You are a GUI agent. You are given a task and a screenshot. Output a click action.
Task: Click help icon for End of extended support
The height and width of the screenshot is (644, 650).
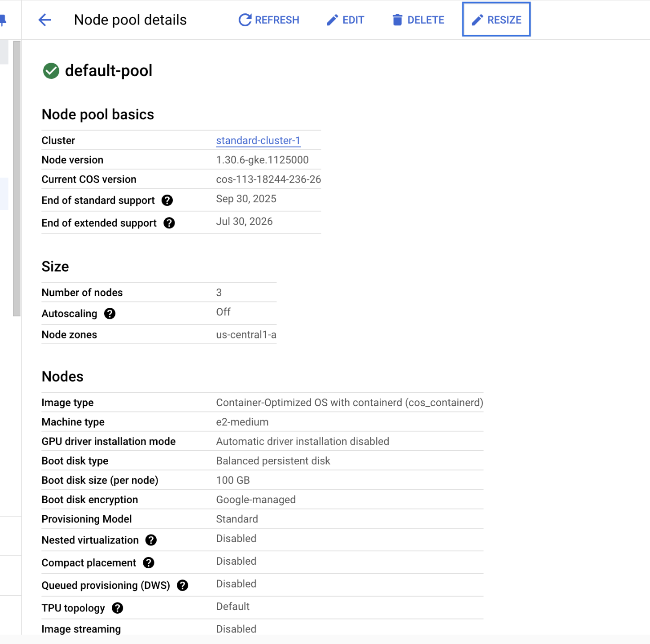[x=169, y=223]
